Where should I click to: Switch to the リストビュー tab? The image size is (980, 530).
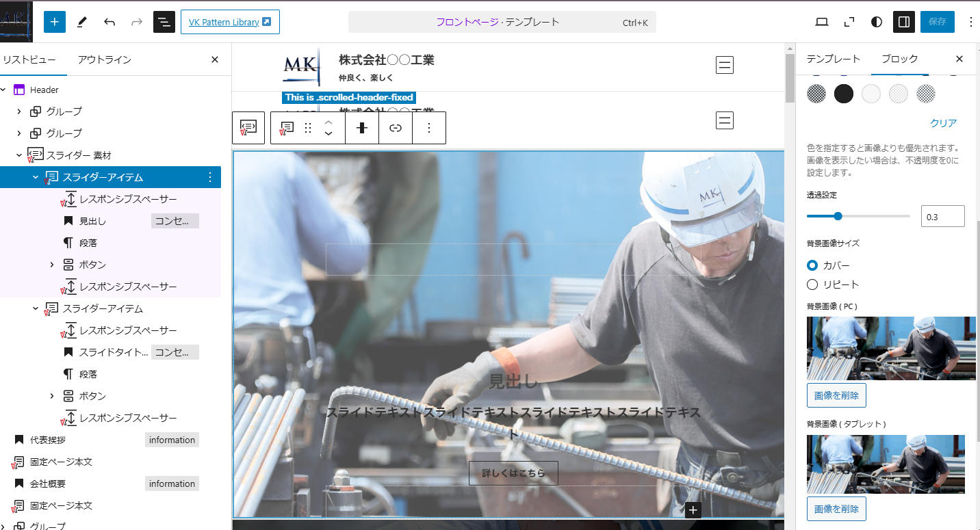[x=29, y=59]
